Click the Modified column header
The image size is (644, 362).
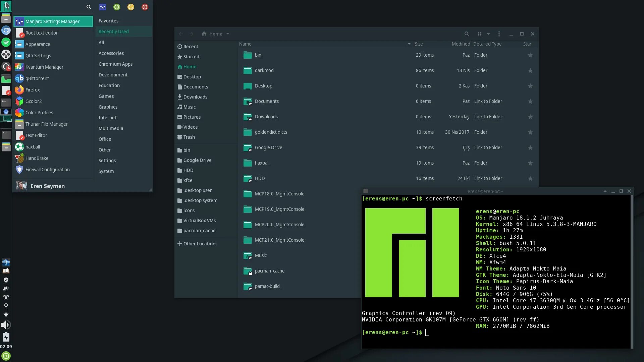pyautogui.click(x=461, y=44)
